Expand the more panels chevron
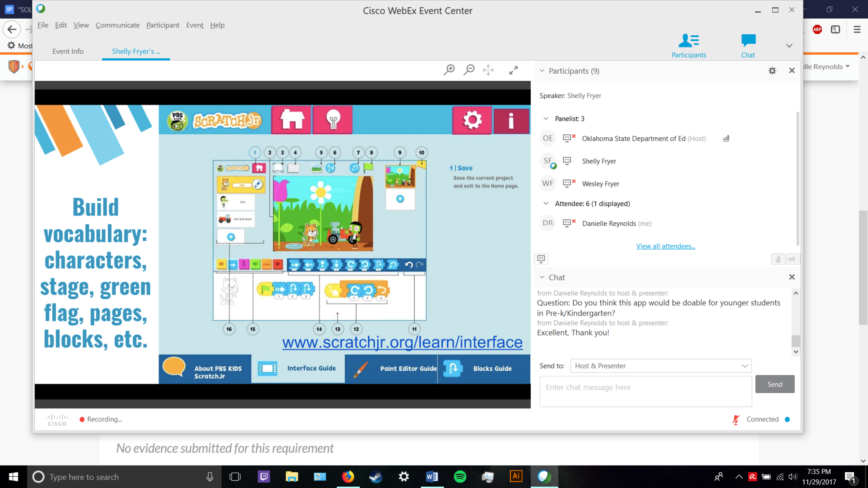Image resolution: width=868 pixels, height=488 pixels. [x=789, y=46]
